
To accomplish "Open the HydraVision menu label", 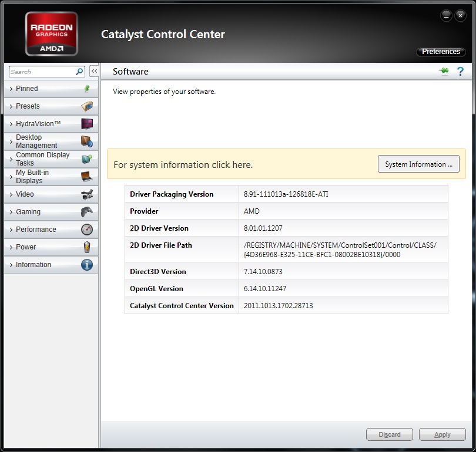I will [x=38, y=124].
